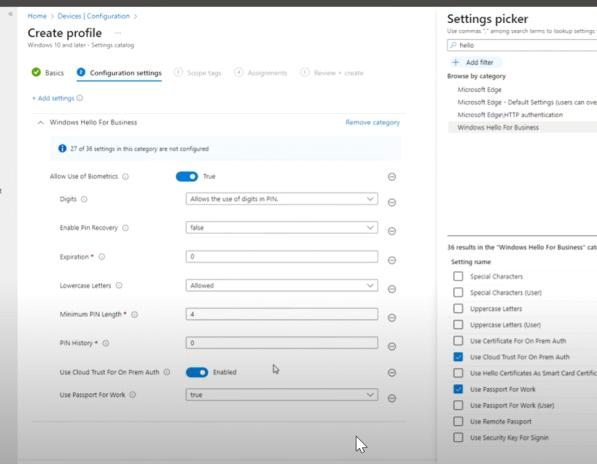Open the Configuration settings tab
This screenshot has height=464, width=597.
click(119, 72)
